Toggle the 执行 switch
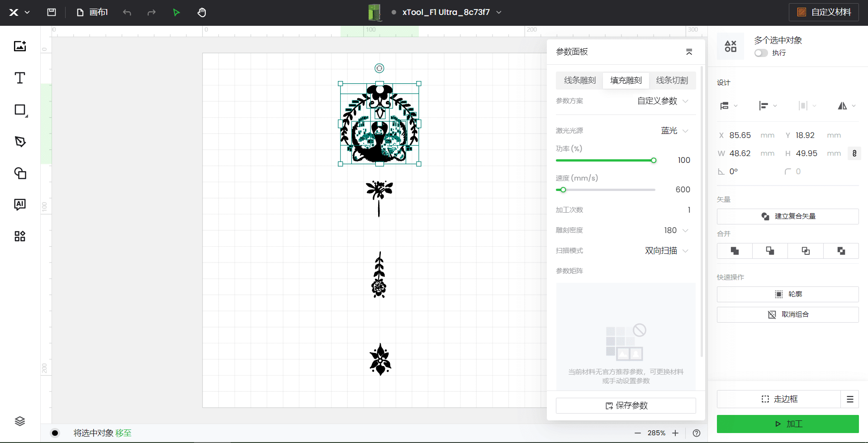Image resolution: width=868 pixels, height=443 pixels. tap(761, 53)
